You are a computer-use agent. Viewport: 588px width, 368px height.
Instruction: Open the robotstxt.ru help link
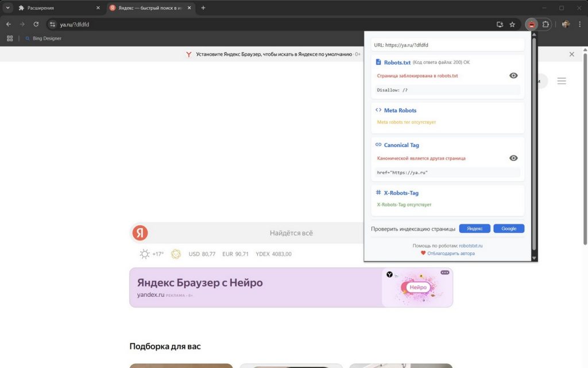[471, 246]
